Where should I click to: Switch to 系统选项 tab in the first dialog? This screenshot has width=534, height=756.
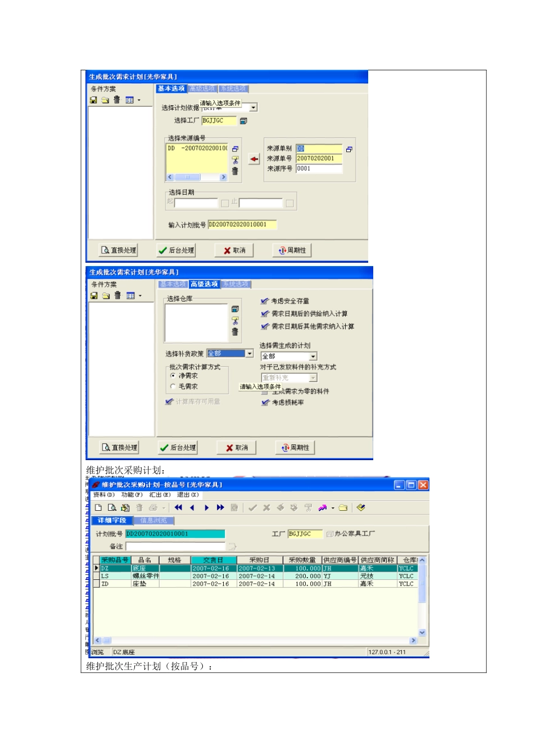tap(233, 89)
